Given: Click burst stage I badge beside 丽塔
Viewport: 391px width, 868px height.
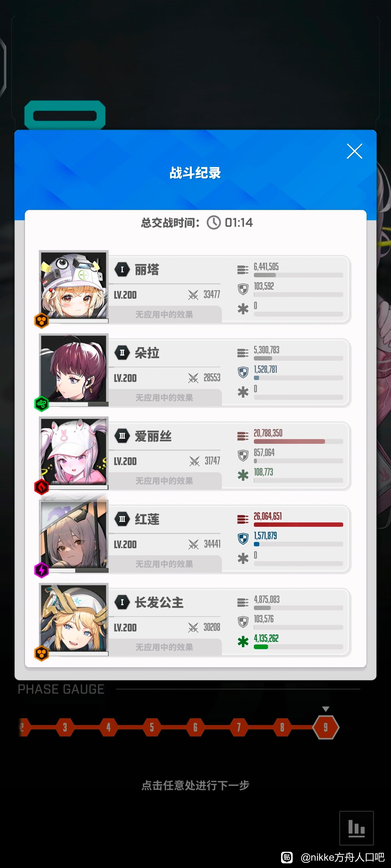Looking at the screenshot, I should click(x=122, y=270).
